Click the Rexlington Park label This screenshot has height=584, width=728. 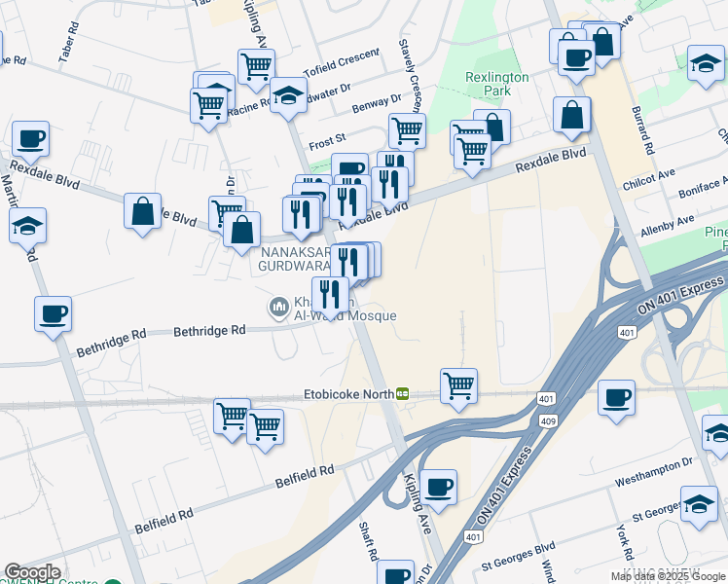(496, 84)
